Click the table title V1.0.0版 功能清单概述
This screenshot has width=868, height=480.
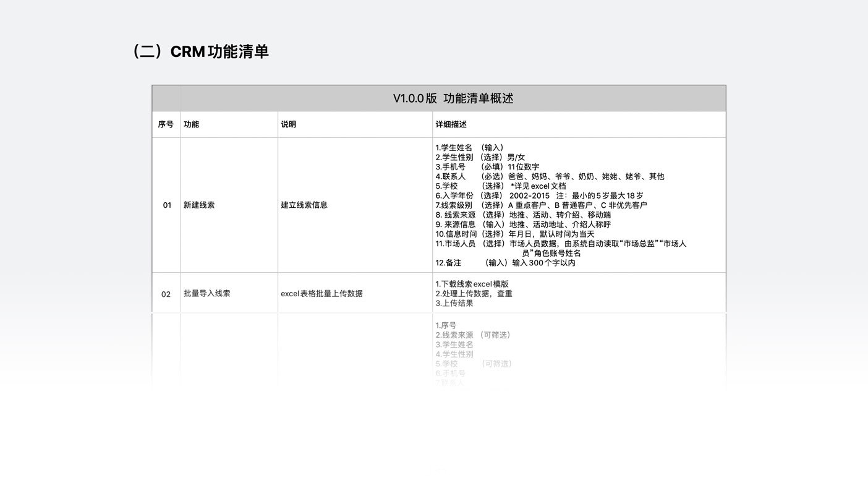[x=453, y=98]
